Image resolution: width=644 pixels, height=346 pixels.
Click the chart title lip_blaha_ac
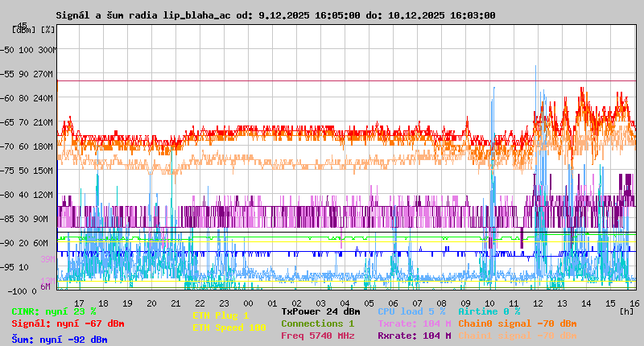(209, 15)
